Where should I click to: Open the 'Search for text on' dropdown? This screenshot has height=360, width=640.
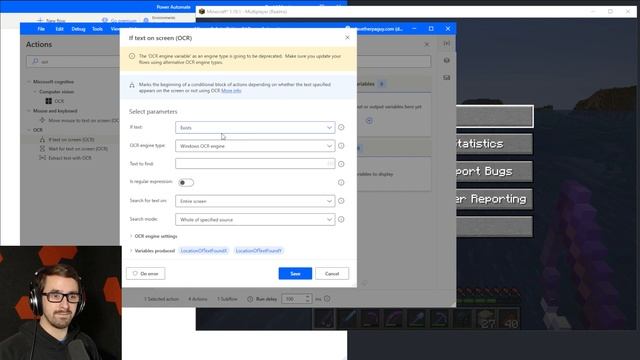[x=255, y=201]
